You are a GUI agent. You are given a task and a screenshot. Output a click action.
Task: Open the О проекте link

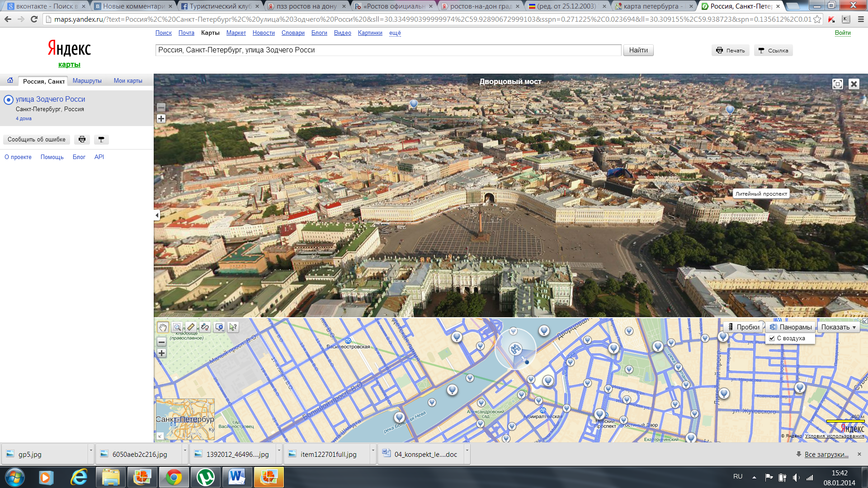point(18,157)
